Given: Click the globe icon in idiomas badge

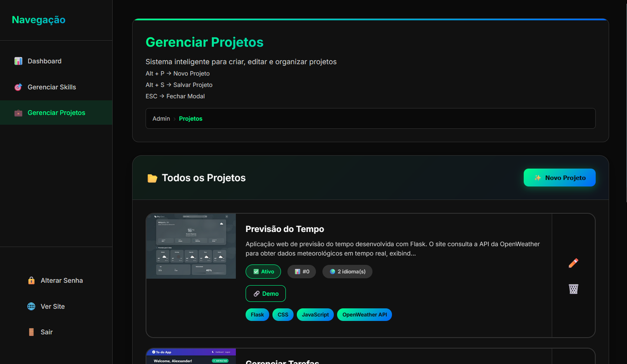Looking at the screenshot, I should click(332, 272).
